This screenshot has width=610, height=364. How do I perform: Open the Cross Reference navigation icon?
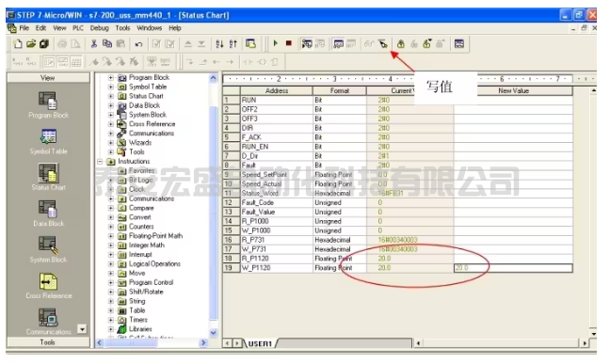(48, 285)
